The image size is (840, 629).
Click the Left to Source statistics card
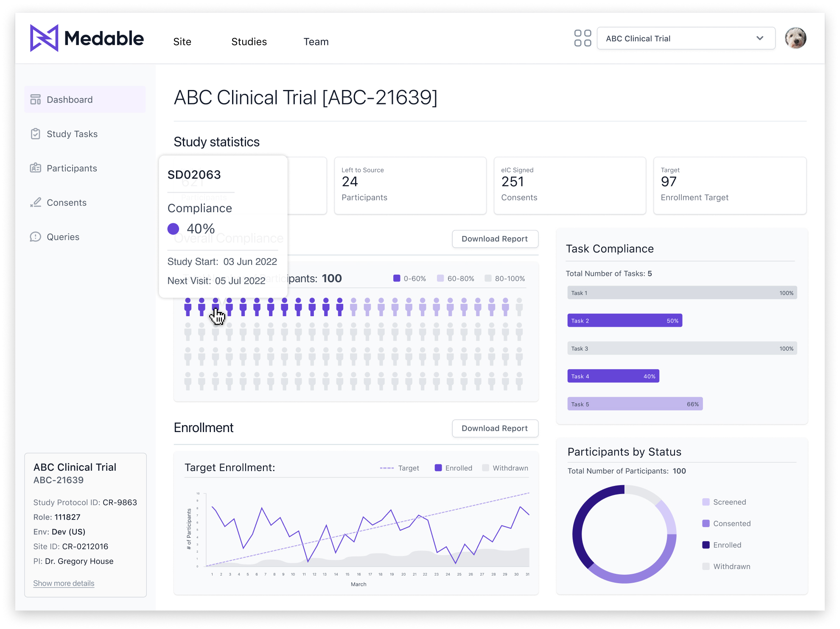(x=410, y=185)
